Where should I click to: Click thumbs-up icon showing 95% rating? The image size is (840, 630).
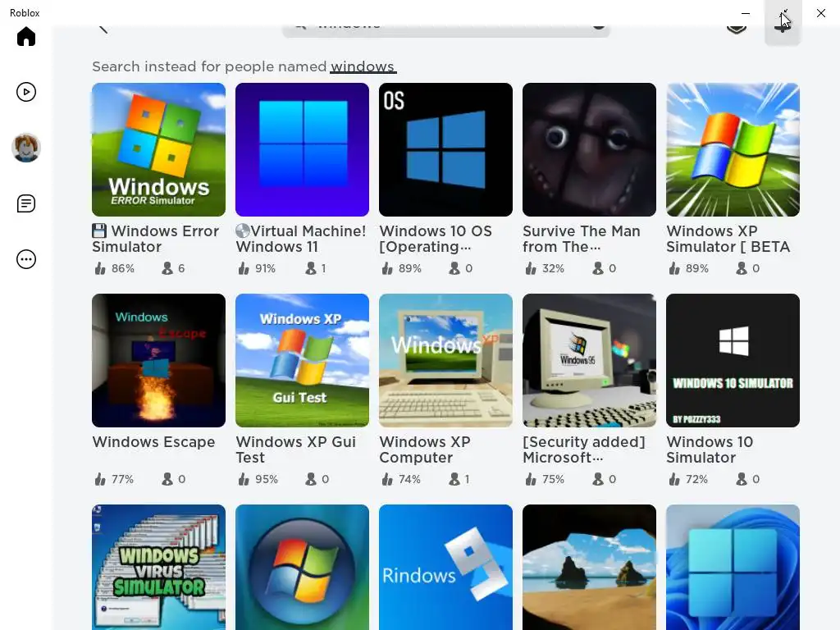[244, 479]
